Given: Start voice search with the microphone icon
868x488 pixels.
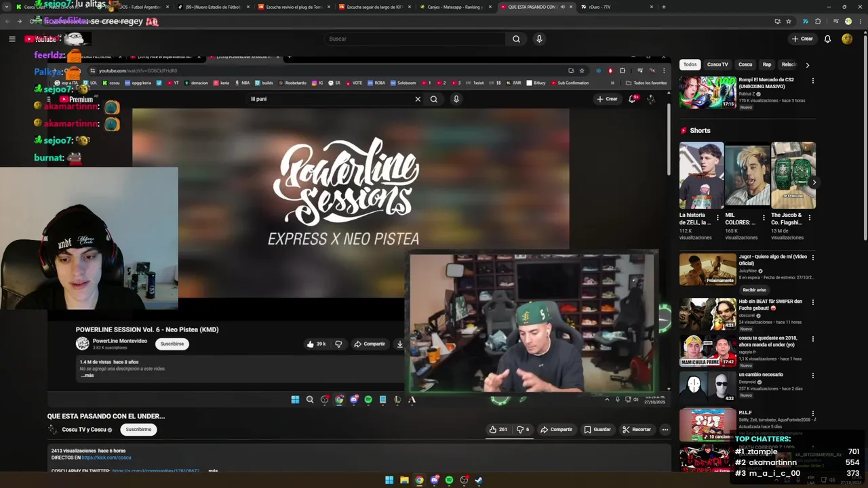Looking at the screenshot, I should point(539,39).
